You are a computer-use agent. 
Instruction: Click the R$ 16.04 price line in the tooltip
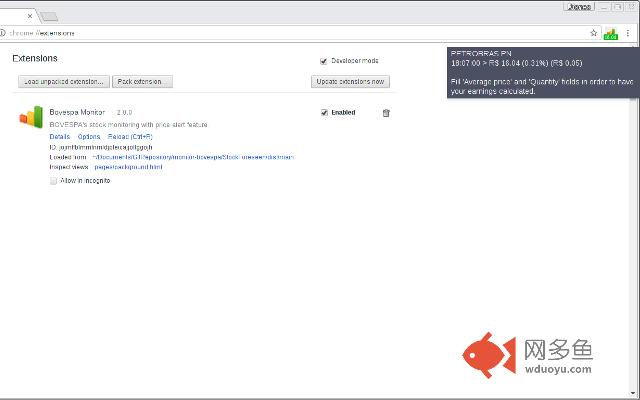tap(517, 63)
